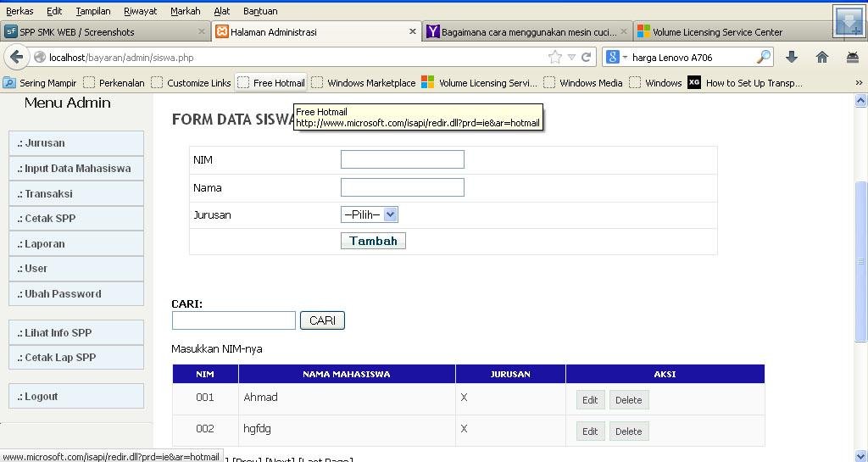The width and height of the screenshot is (868, 462).
Task: Click the Logout link
Action: coord(76,396)
